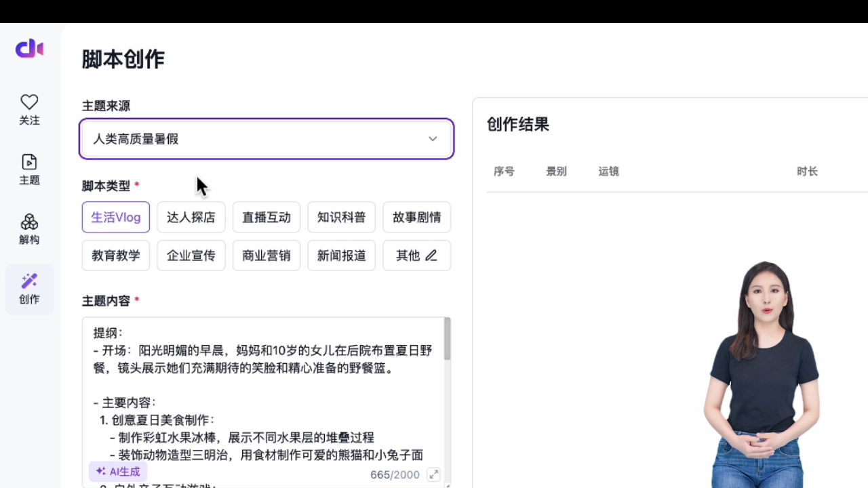Viewport: 868px width, 488px height.
Task: Select the 教育教学 script type
Action: point(116,256)
